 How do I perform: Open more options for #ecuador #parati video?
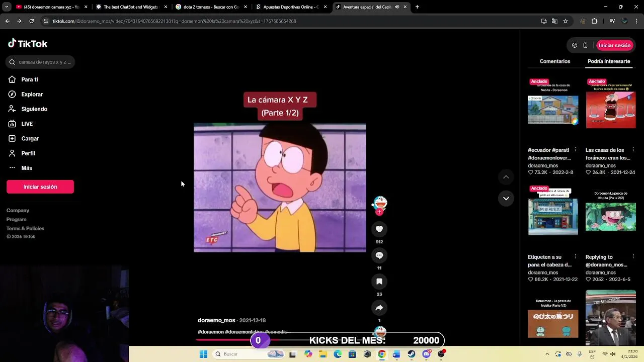click(576, 150)
